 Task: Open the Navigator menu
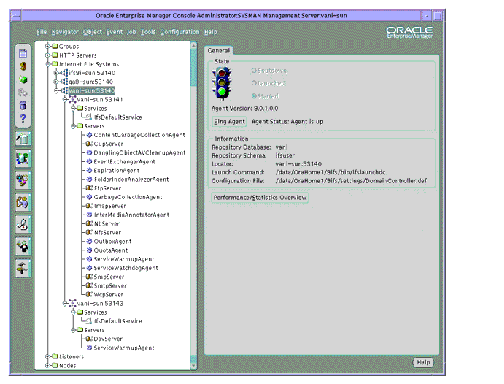(x=65, y=32)
